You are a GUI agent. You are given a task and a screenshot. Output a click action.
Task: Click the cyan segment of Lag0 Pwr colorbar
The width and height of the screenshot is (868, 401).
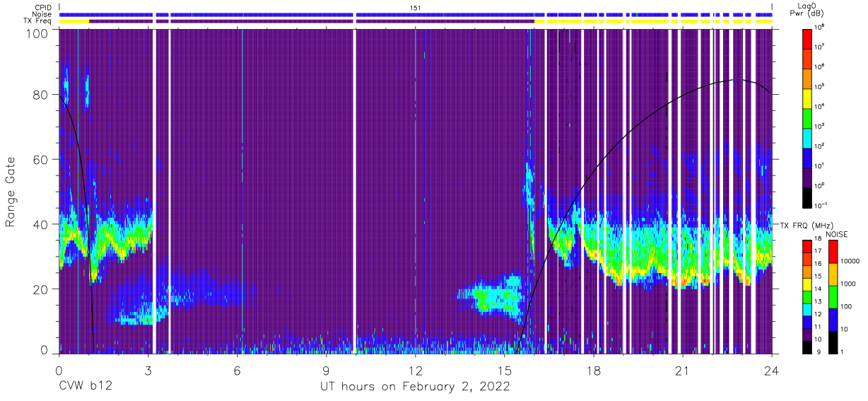[809, 137]
